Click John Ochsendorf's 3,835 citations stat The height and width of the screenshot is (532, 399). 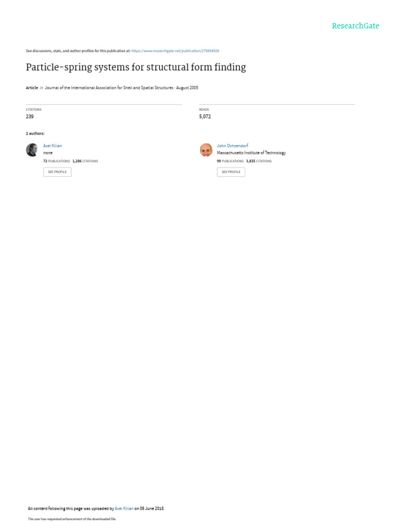click(x=259, y=161)
